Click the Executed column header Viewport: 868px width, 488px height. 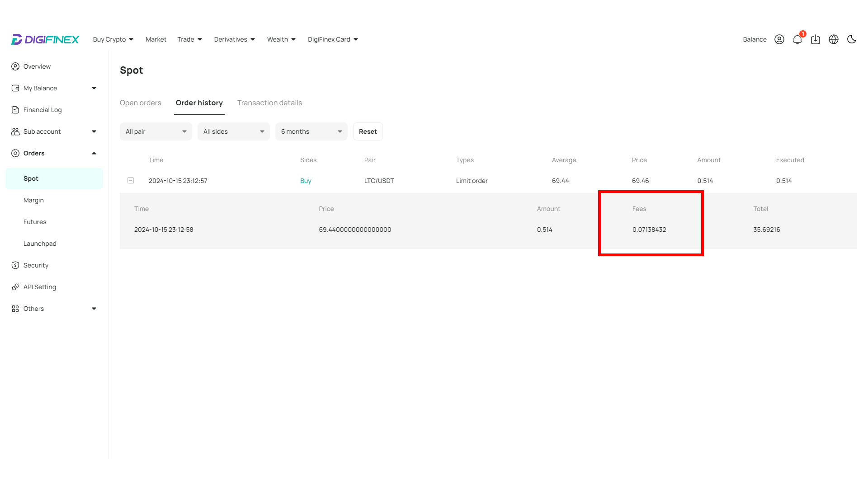(x=790, y=160)
